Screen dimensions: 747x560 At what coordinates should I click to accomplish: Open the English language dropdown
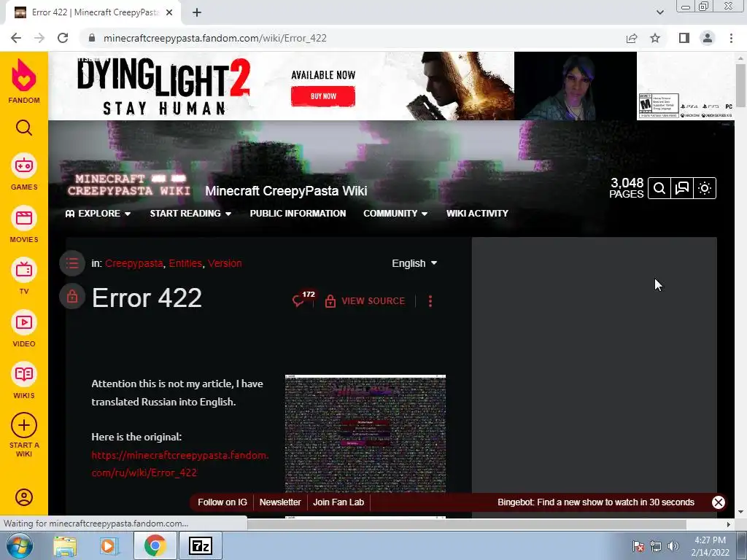tap(414, 263)
